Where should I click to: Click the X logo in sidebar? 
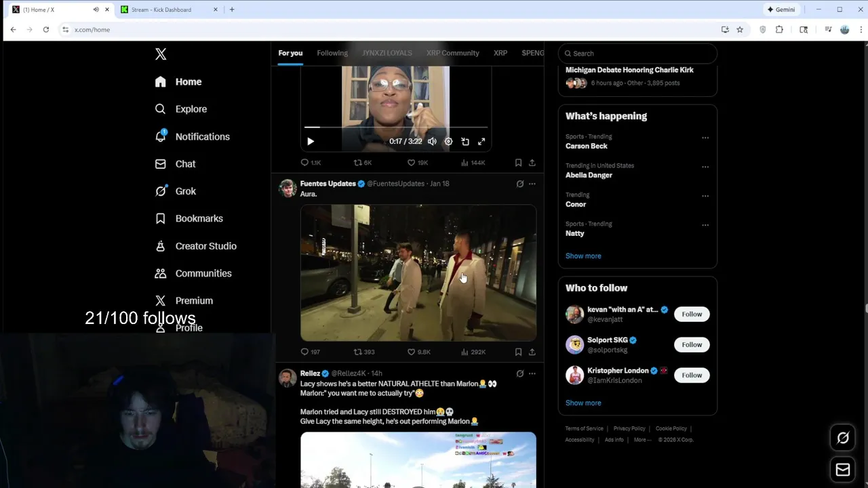(161, 54)
